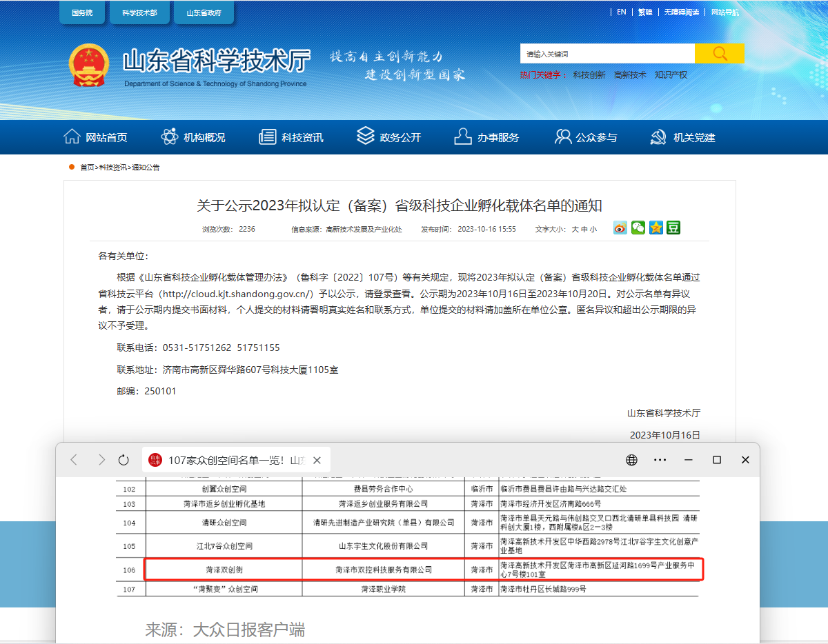The height and width of the screenshot is (644, 828).
Task: Focus the keyword search input field
Action: point(607,54)
